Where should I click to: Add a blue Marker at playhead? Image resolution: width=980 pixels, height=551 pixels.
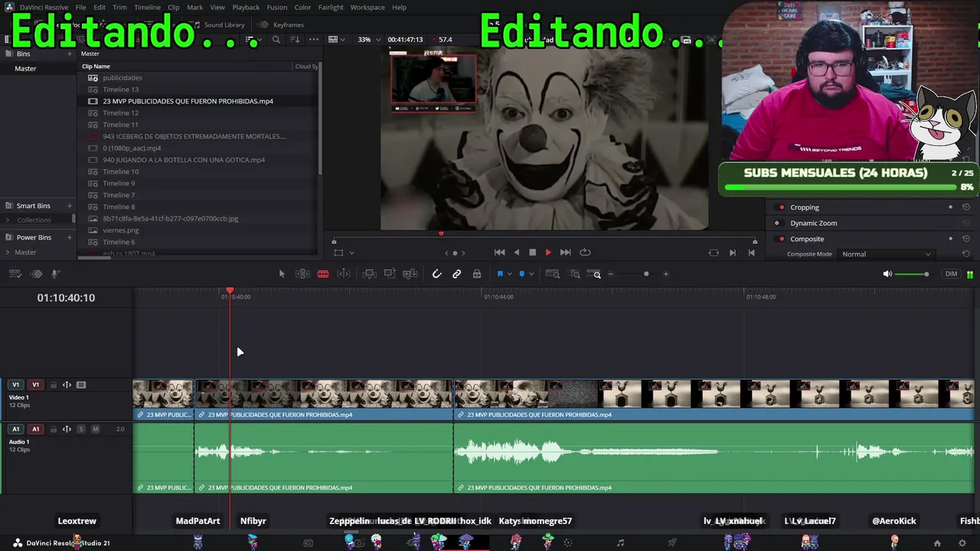tap(522, 274)
